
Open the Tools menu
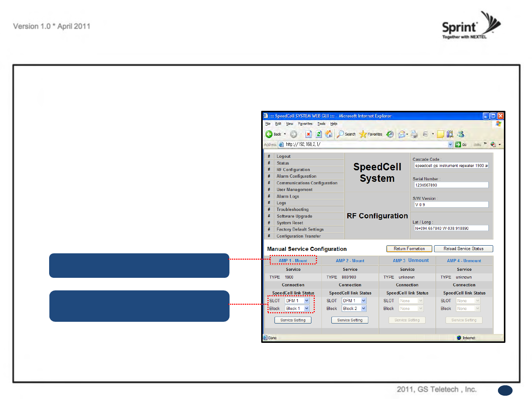(x=321, y=124)
